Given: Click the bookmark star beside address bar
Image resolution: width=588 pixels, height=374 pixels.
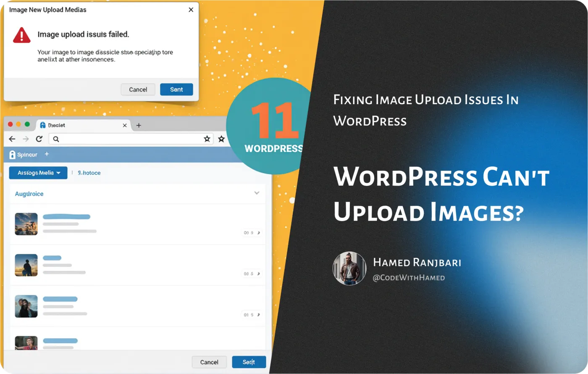Looking at the screenshot, I should coord(221,139).
